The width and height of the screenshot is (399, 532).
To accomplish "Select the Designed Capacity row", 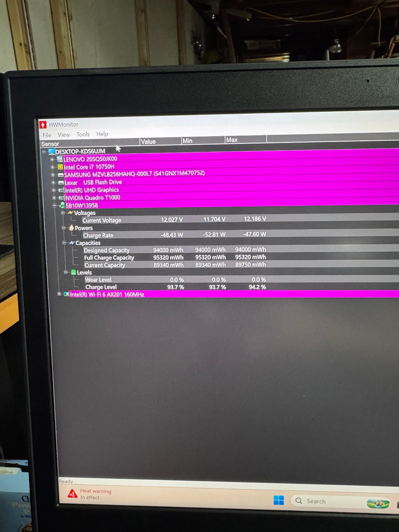I will 241,249.
